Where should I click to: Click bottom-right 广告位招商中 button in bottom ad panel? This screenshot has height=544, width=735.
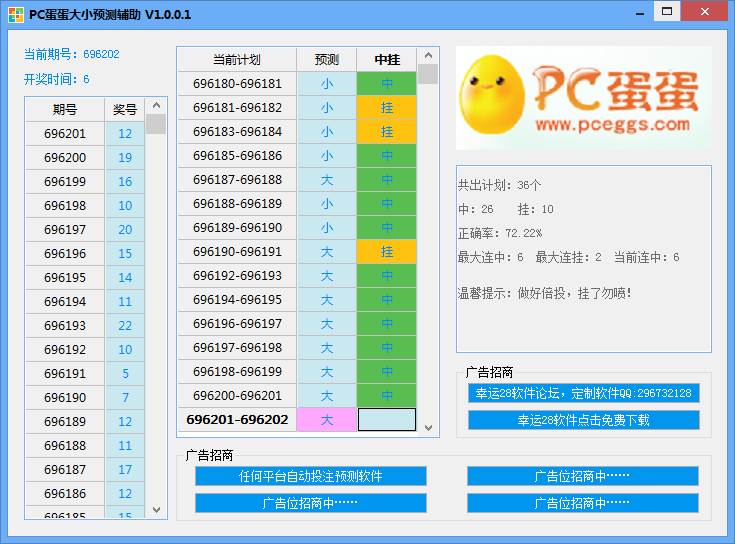click(583, 503)
